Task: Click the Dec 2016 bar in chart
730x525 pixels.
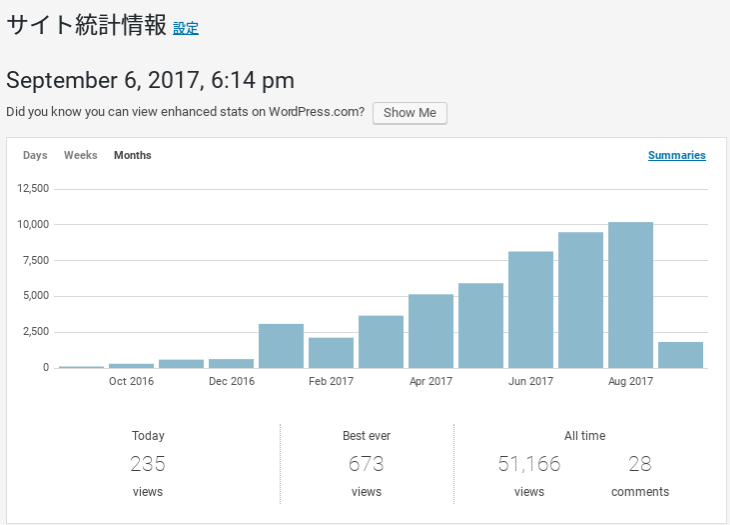Action: pyautogui.click(x=231, y=363)
